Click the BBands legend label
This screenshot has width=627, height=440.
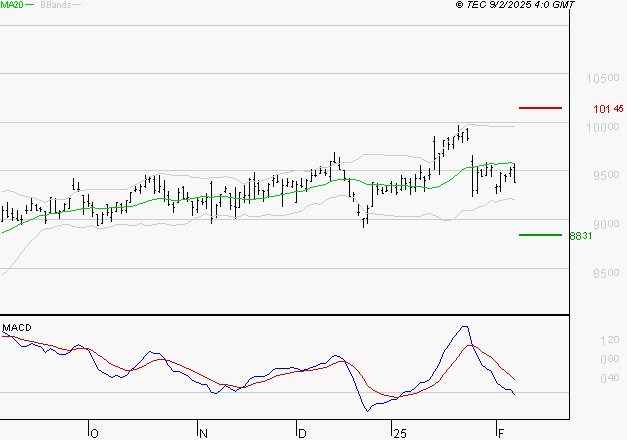(x=56, y=5)
